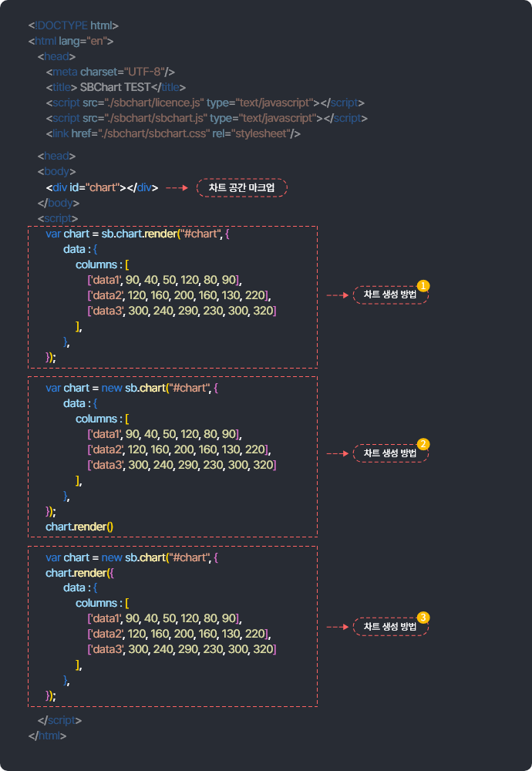Click the chart.render() line in second block

click(x=79, y=527)
